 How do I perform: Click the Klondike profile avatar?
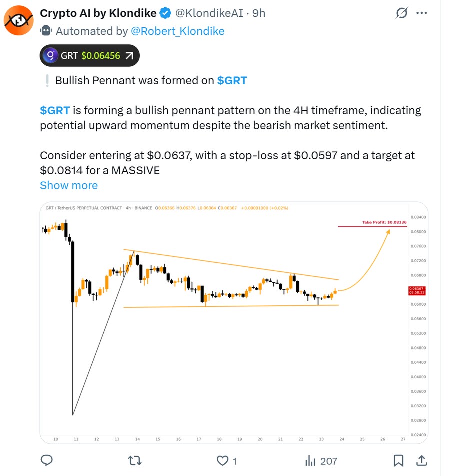coord(18,21)
